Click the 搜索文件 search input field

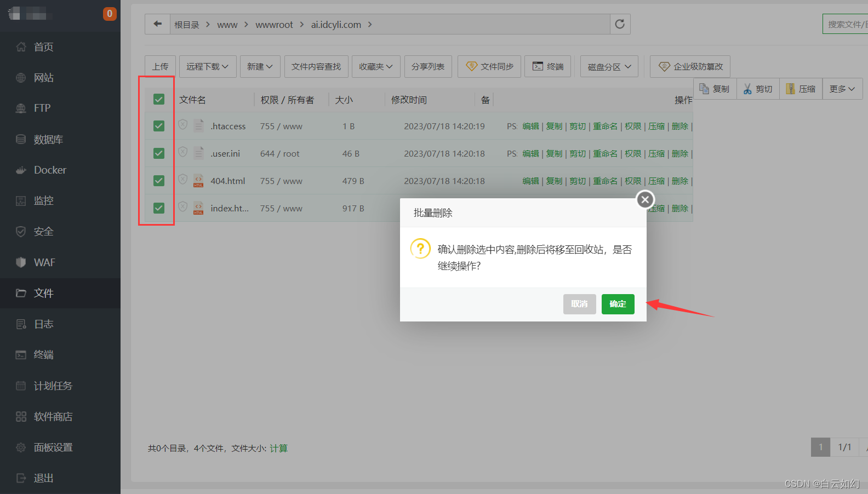[x=845, y=24]
